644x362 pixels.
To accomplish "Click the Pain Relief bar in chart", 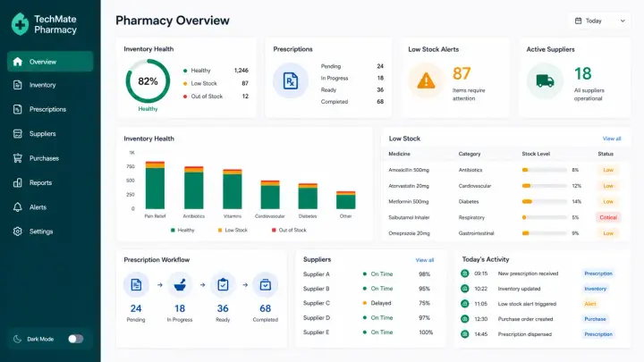I will (155, 185).
